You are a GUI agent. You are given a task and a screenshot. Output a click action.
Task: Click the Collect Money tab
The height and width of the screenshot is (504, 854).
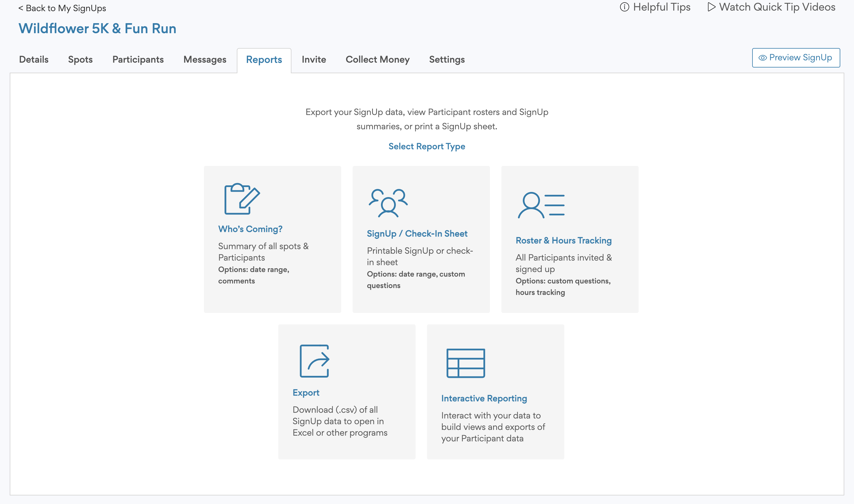pos(377,59)
